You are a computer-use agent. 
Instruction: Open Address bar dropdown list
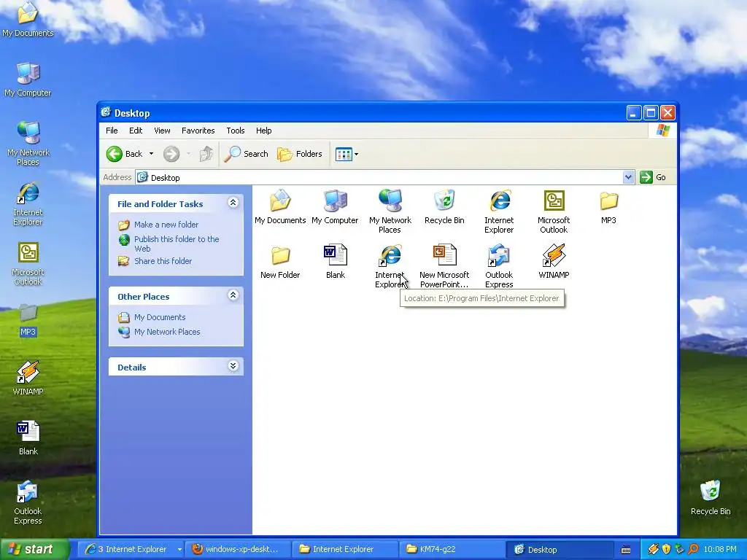tap(628, 177)
